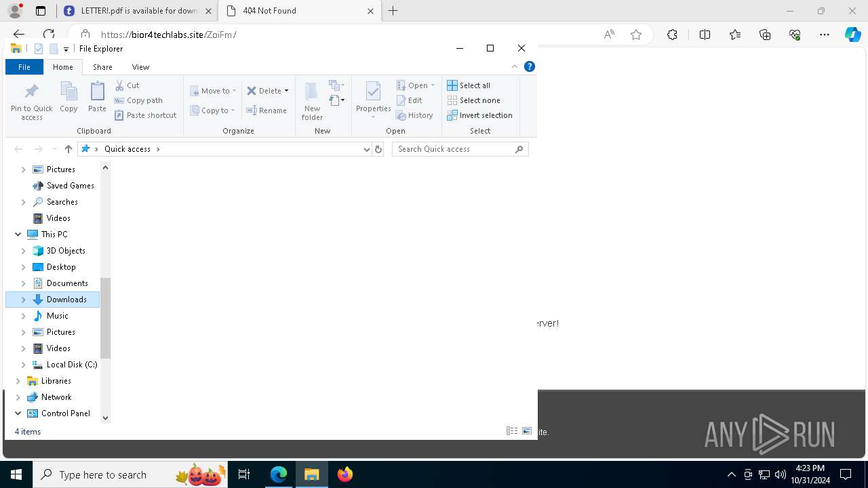Click the Paste ribbon icon
The height and width of the screenshot is (488, 868).
(97, 97)
